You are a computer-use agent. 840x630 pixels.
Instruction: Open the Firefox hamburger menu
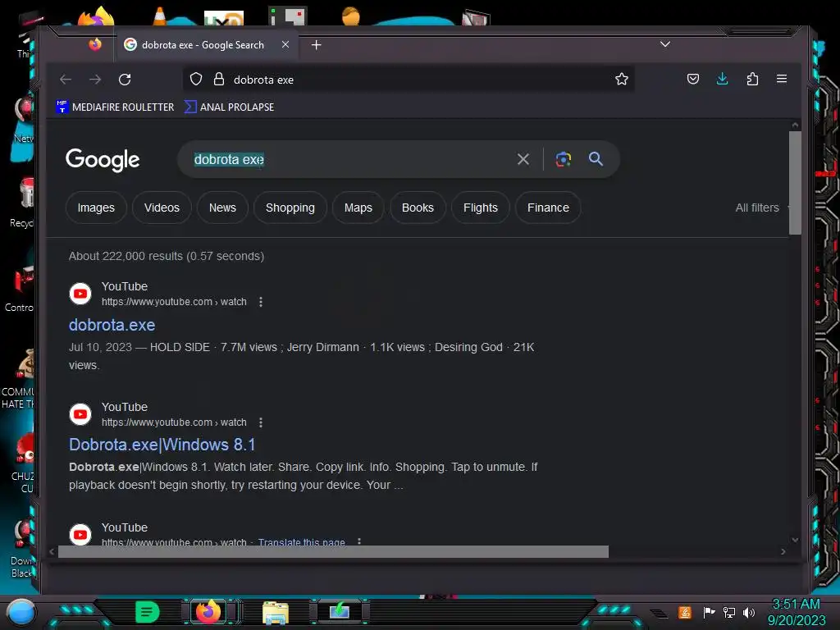782,80
